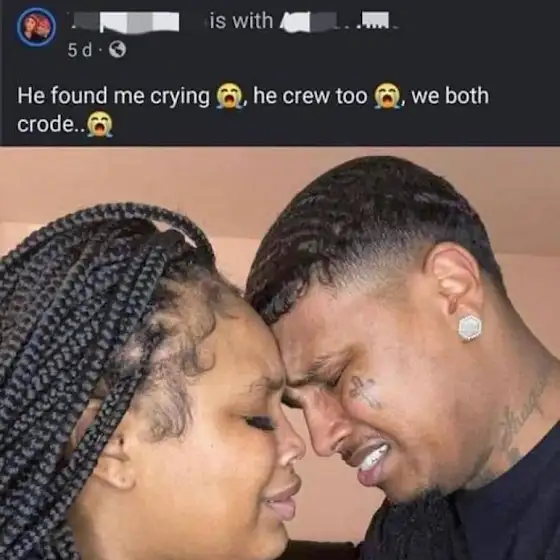Click the small blurred block ending the header
This screenshot has height=560, width=560.
click(375, 20)
